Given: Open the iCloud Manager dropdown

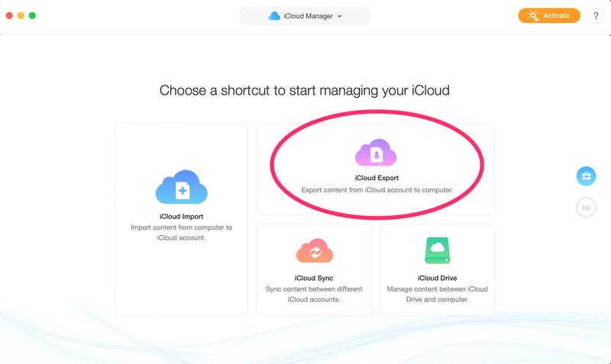Looking at the screenshot, I should (305, 16).
